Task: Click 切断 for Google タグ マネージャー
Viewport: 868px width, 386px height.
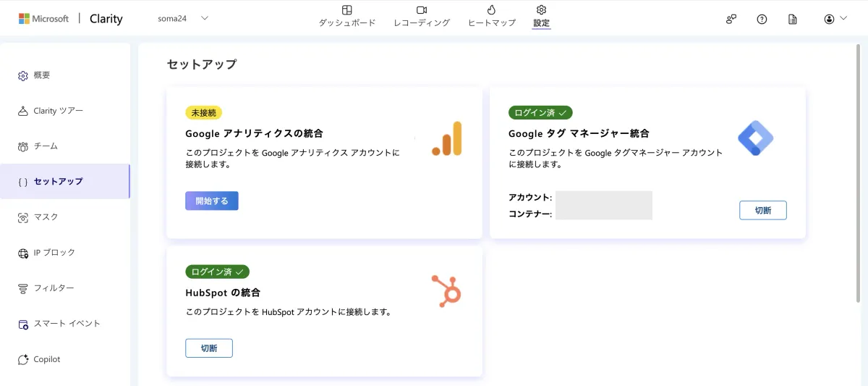Action: point(763,210)
